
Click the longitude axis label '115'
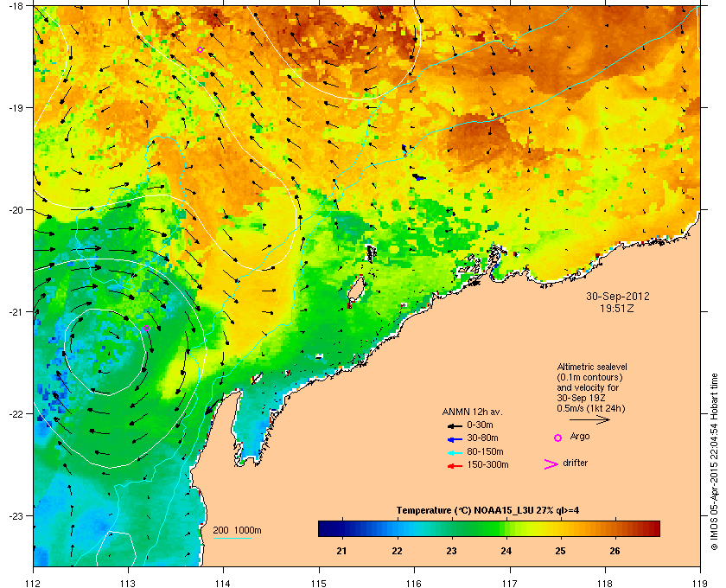click(319, 584)
